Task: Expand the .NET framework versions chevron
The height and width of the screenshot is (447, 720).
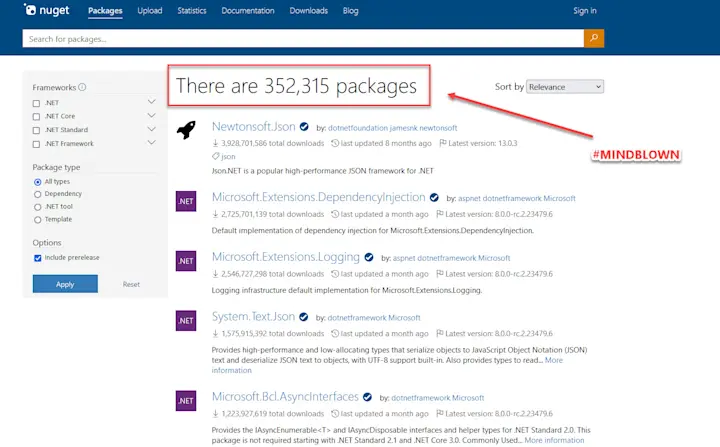Action: [152, 102]
